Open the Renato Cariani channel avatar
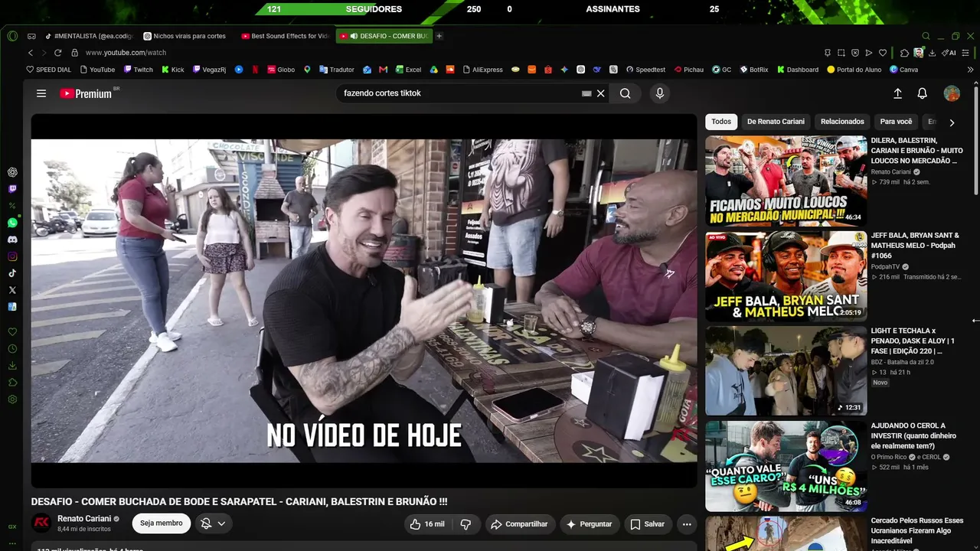The image size is (980, 551). (41, 523)
